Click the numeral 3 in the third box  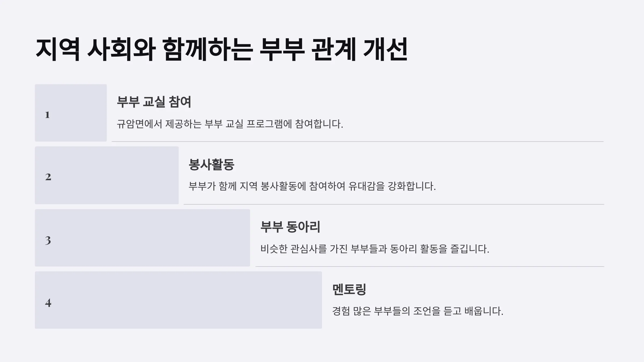tap(48, 240)
